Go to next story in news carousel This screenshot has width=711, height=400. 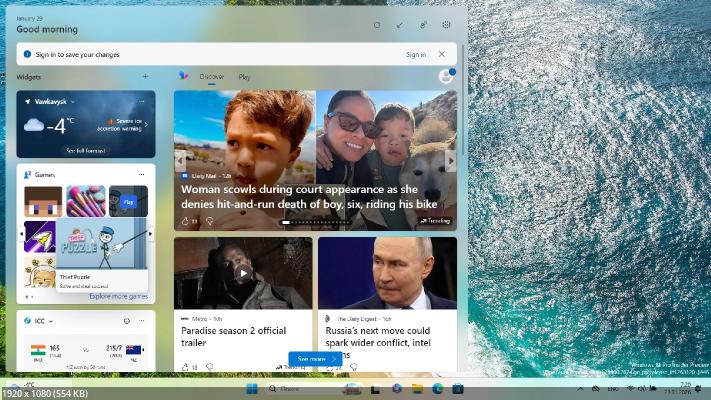450,160
